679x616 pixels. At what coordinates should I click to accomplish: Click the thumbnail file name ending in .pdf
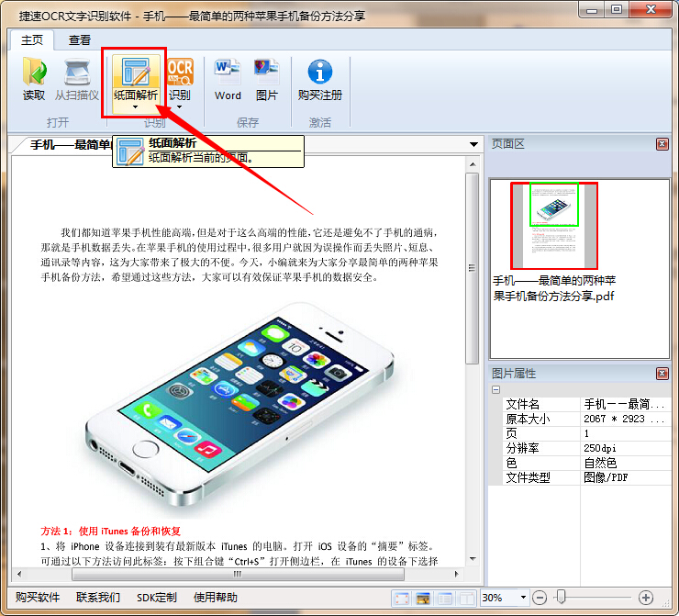coord(554,288)
